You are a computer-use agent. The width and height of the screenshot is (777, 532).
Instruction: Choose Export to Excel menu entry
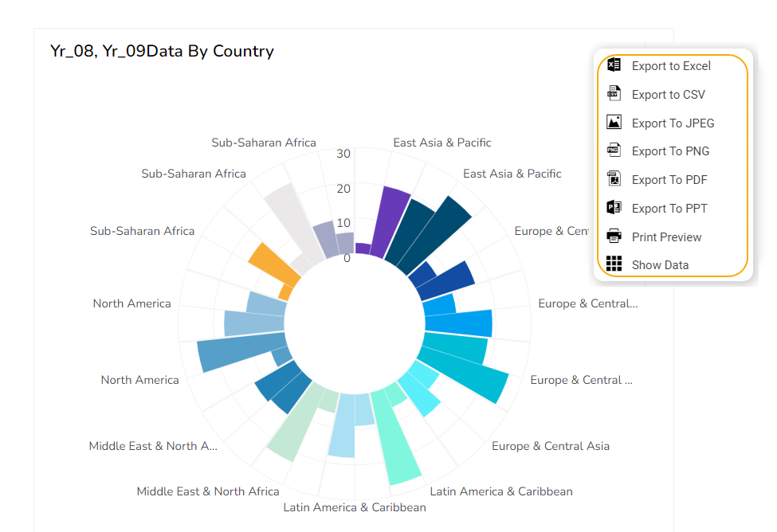[x=671, y=66]
